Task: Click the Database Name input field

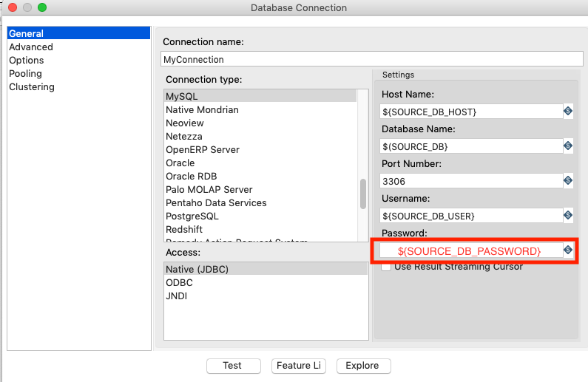Action: tap(471, 146)
